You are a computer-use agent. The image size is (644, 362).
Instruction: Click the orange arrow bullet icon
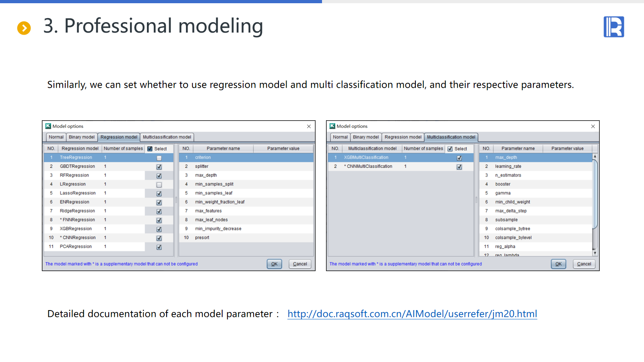[24, 28]
